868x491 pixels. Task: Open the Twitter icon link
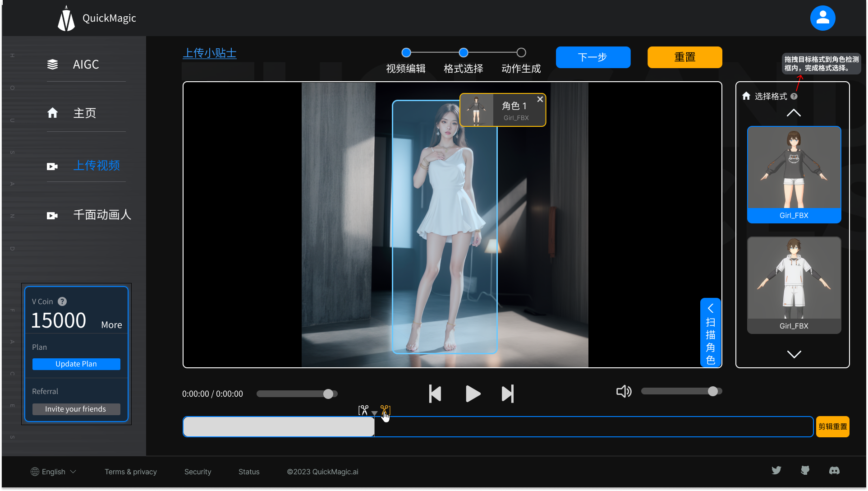point(776,471)
